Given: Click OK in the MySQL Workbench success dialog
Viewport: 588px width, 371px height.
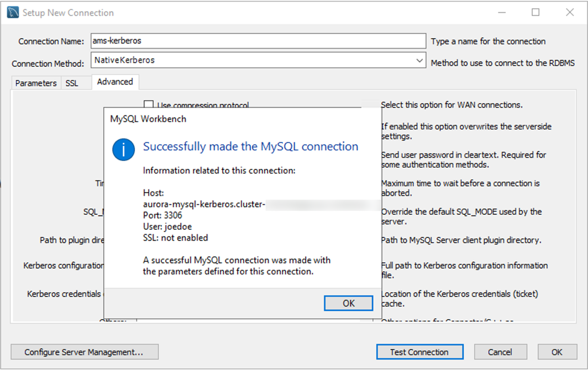Looking at the screenshot, I should pos(348,303).
